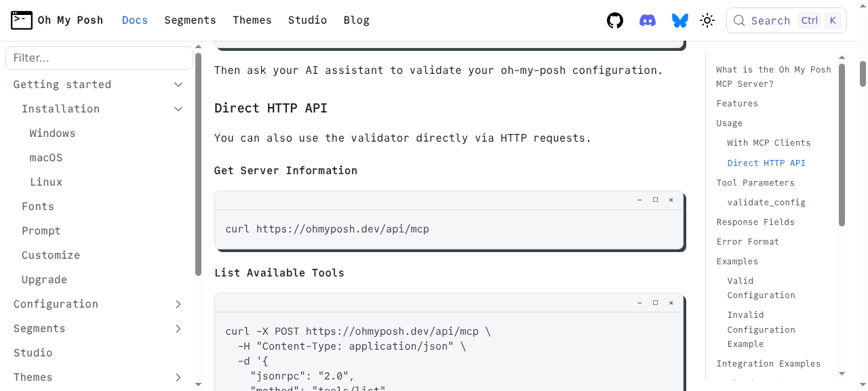Click the sidebar scrollbar down arrow
The width and height of the screenshot is (868, 391).
199,384
